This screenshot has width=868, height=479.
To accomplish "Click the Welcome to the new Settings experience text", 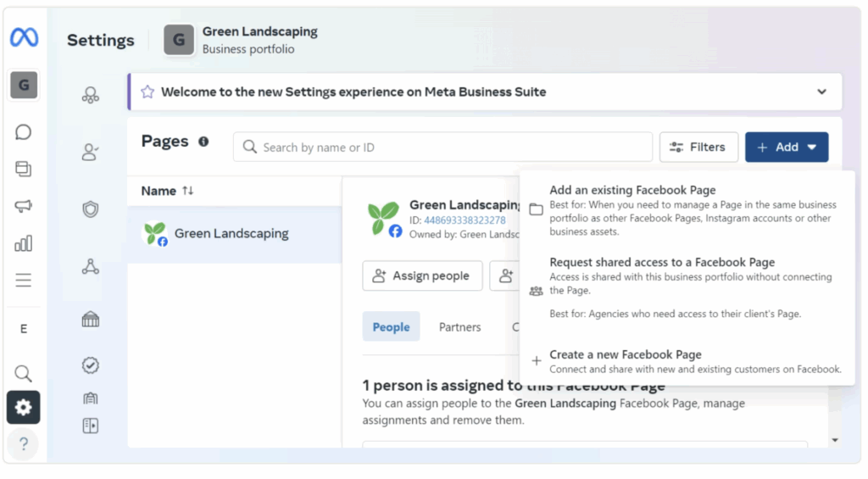I will pos(353,92).
